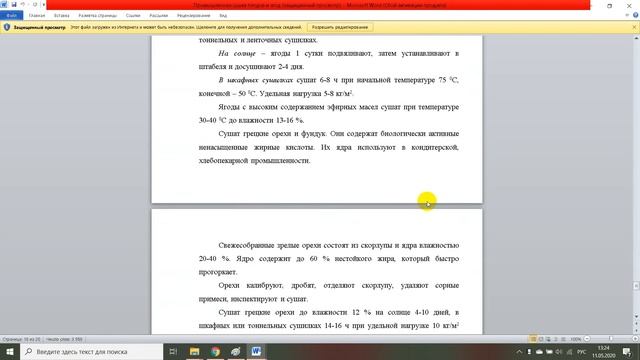Open the grey app icon next to Chrome
The width and height of the screenshot is (640, 360).
pyautogui.click(x=236, y=351)
